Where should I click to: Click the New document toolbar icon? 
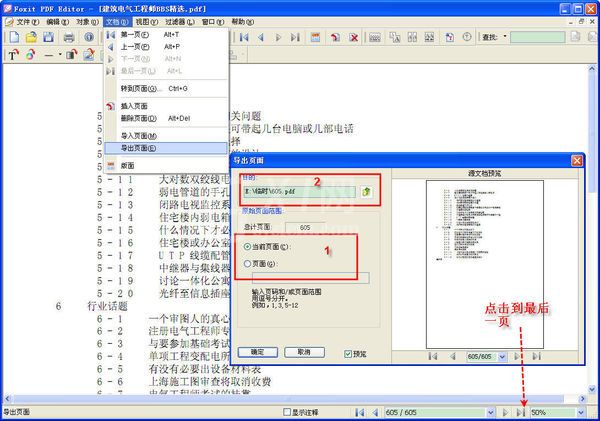[14, 37]
